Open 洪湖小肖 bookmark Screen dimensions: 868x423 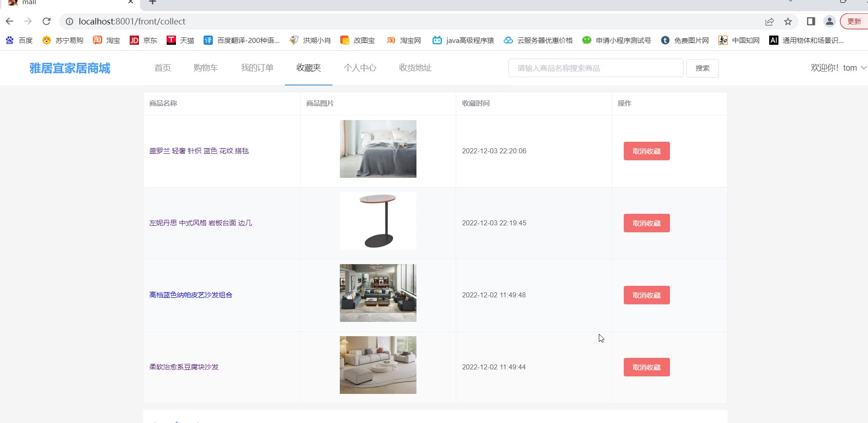(x=310, y=40)
